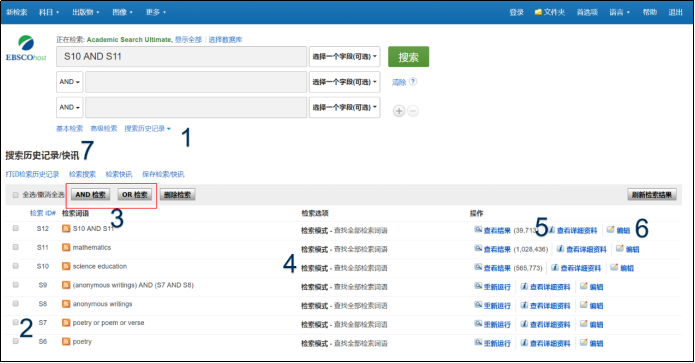Click the RSS alert icon for S12
This screenshot has width=695, height=363.
[x=66, y=229]
